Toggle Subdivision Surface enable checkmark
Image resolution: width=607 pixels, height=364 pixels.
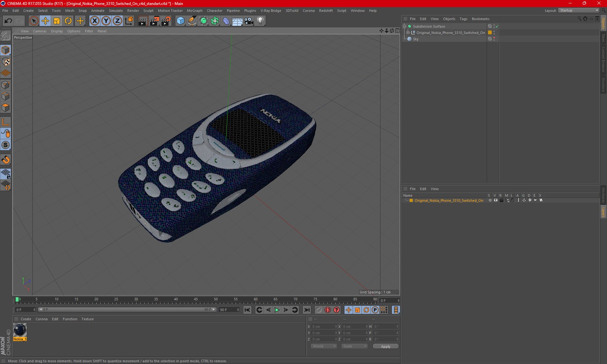497,26
